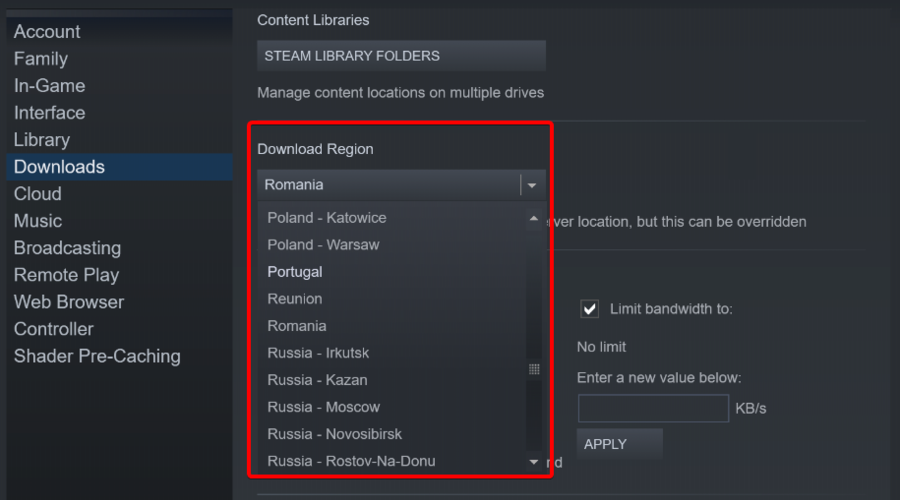900x500 pixels.
Task: Switch to the Library settings tab
Action: 42,140
